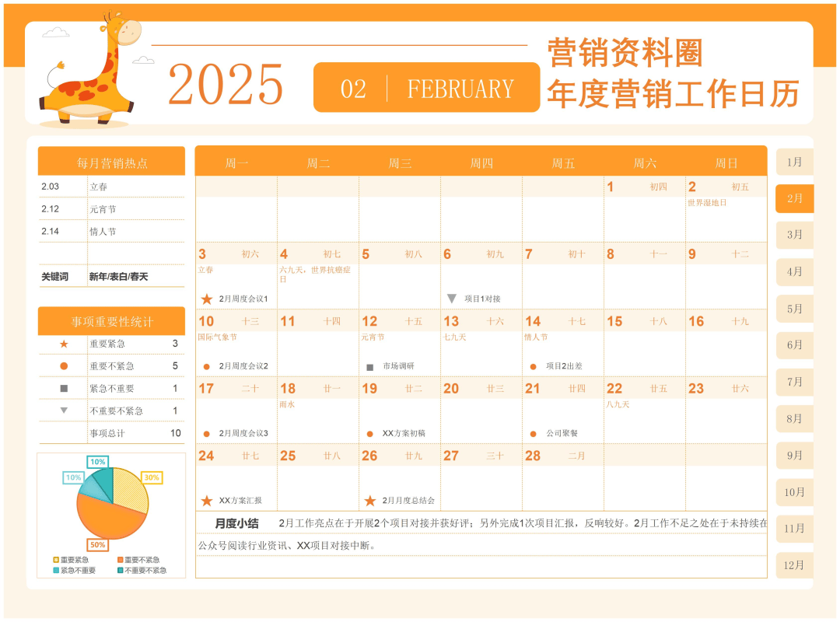Viewport: 840px width, 622px height.
Task: Select date 28 labeled 二月
Action: (x=562, y=477)
